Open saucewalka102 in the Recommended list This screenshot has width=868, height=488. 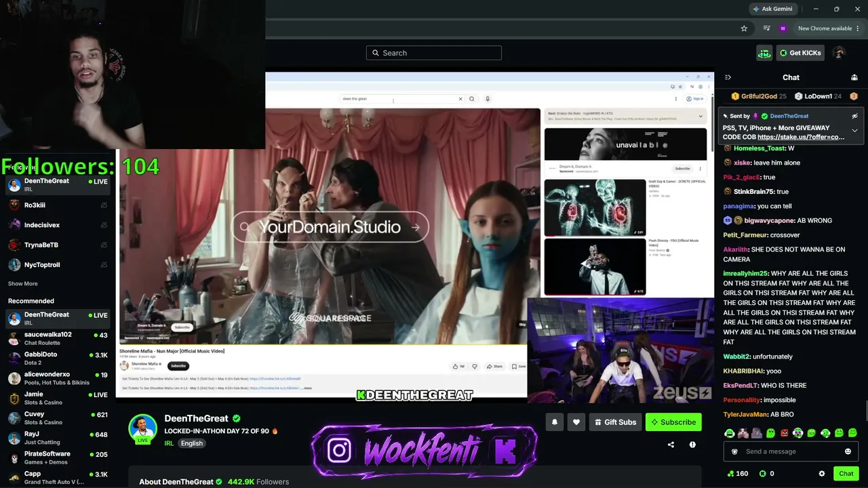point(58,338)
